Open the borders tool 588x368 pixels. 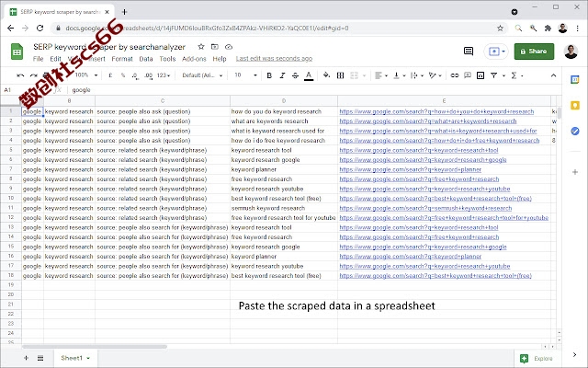(340, 75)
